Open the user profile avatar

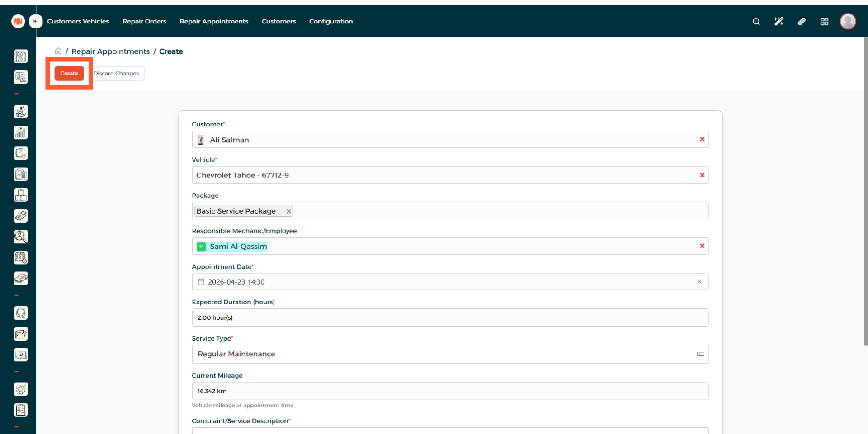pos(848,21)
